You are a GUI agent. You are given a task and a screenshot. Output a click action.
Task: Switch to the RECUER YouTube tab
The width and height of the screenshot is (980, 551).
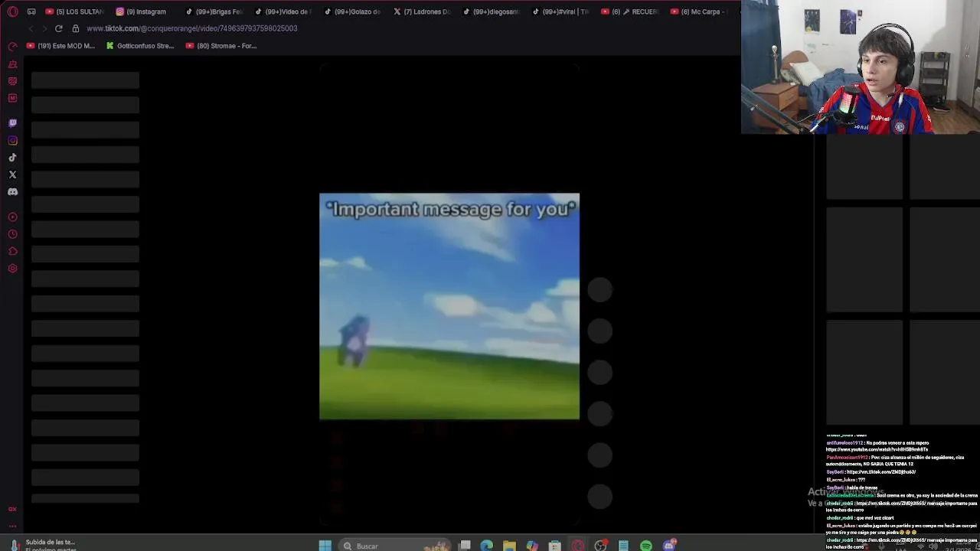coord(629,11)
